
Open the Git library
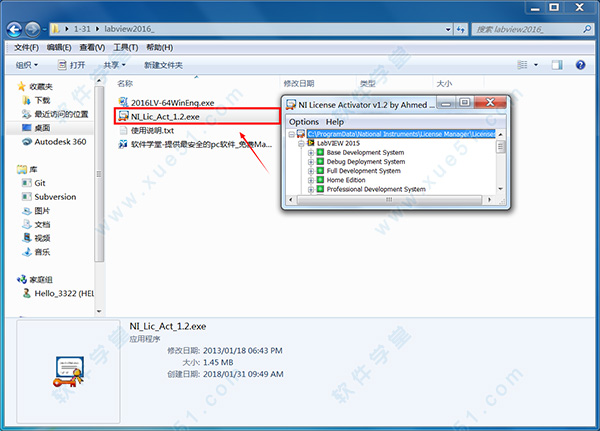click(x=34, y=183)
